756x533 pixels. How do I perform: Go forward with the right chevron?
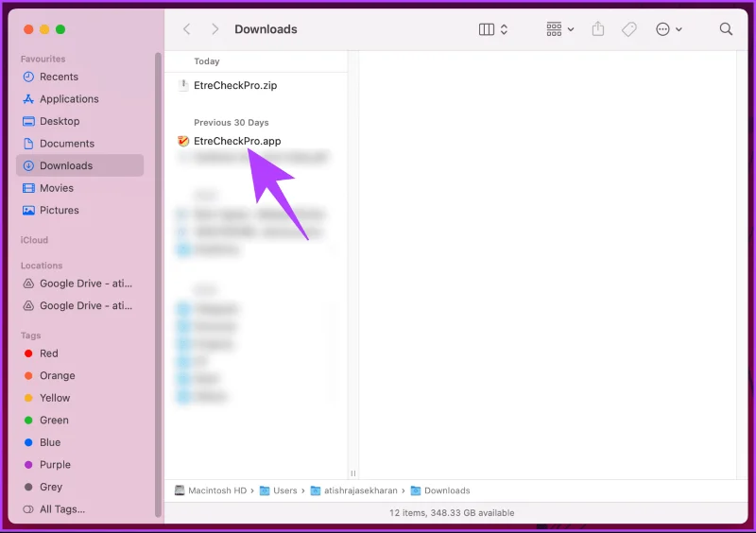pyautogui.click(x=215, y=29)
